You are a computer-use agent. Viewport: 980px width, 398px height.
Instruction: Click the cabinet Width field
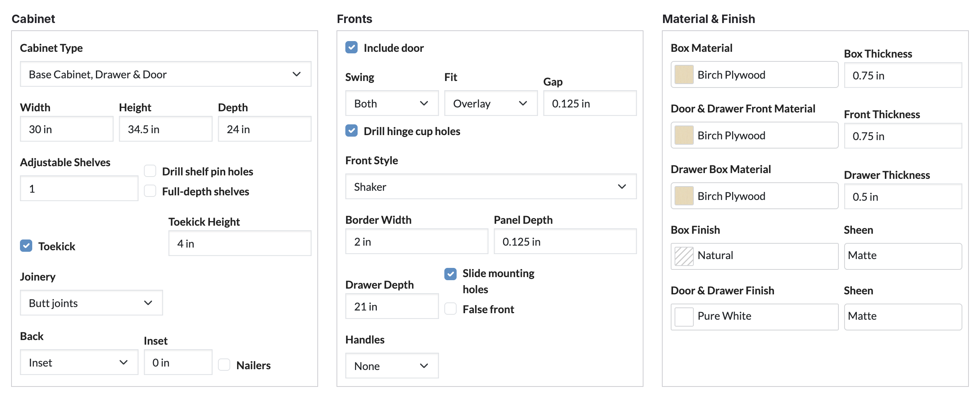pos(66,129)
